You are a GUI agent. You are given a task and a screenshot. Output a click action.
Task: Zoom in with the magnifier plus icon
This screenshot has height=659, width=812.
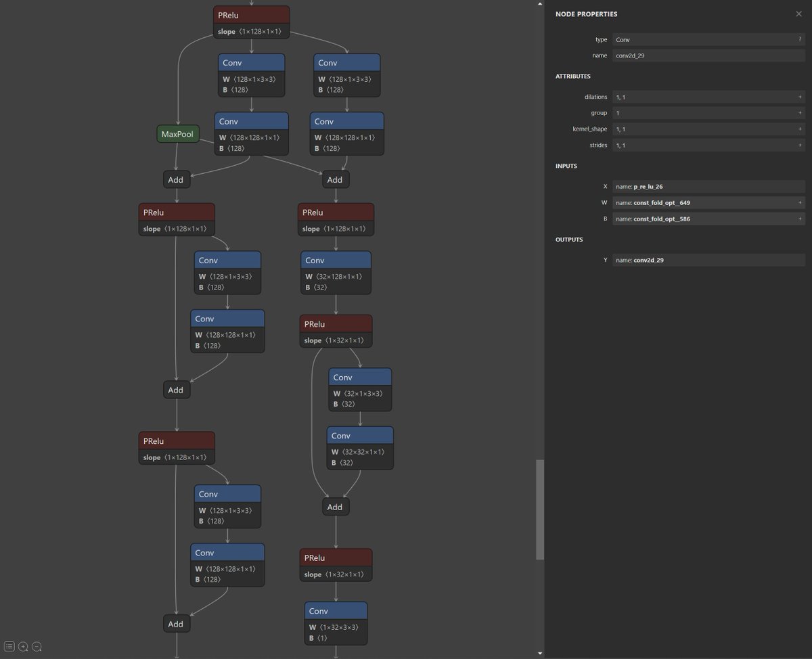pos(24,646)
